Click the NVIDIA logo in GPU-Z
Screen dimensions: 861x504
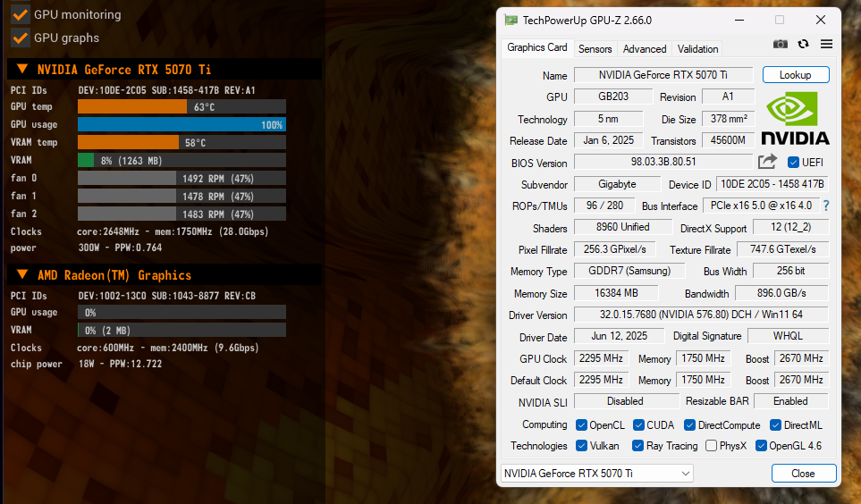[795, 118]
